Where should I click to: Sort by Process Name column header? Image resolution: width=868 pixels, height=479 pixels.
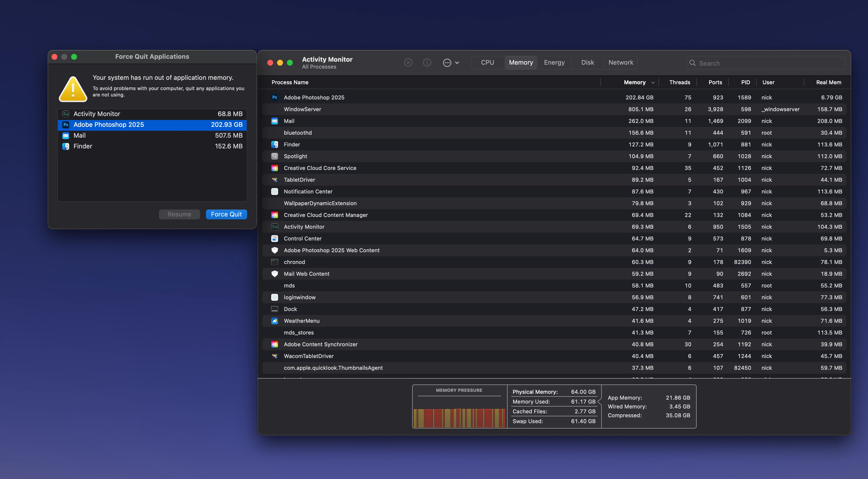coord(290,83)
